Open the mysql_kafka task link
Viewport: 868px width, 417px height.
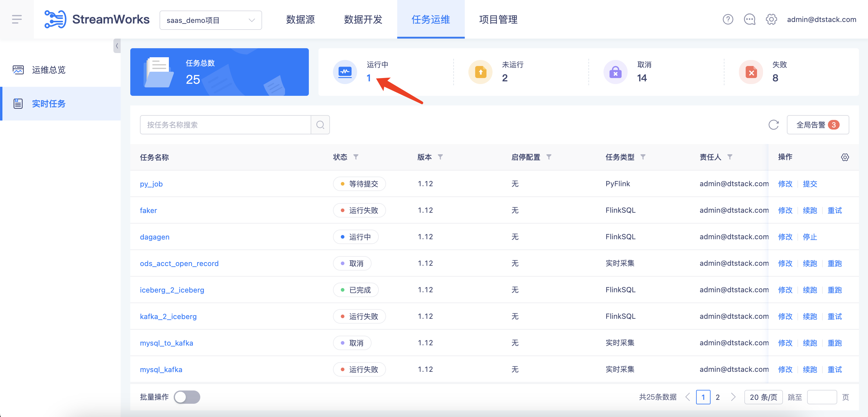pyautogui.click(x=161, y=369)
